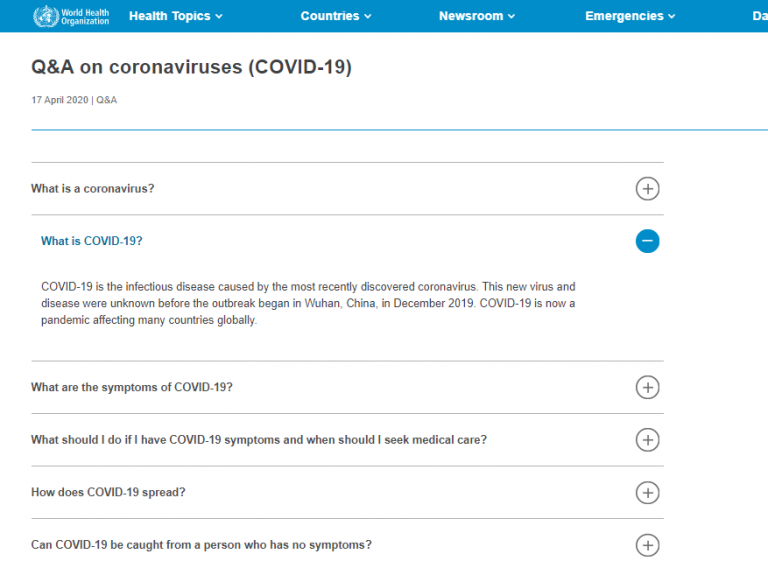The image size is (768, 568).
Task: Expand 'How does COVID-19 spread?' question text
Action: [108, 492]
